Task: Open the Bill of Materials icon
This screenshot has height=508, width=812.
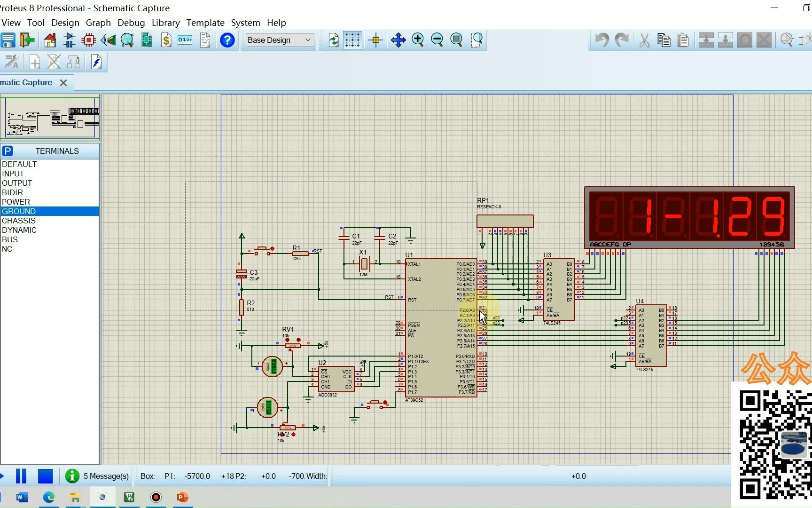Action: [166, 40]
